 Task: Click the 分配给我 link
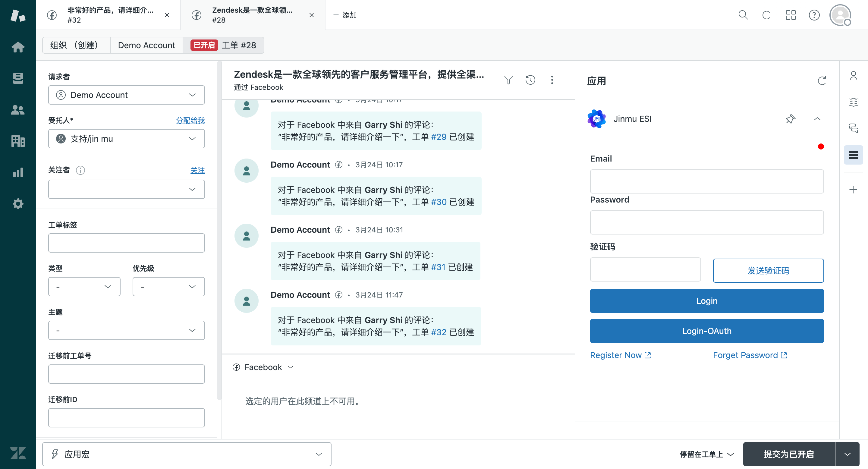190,120
